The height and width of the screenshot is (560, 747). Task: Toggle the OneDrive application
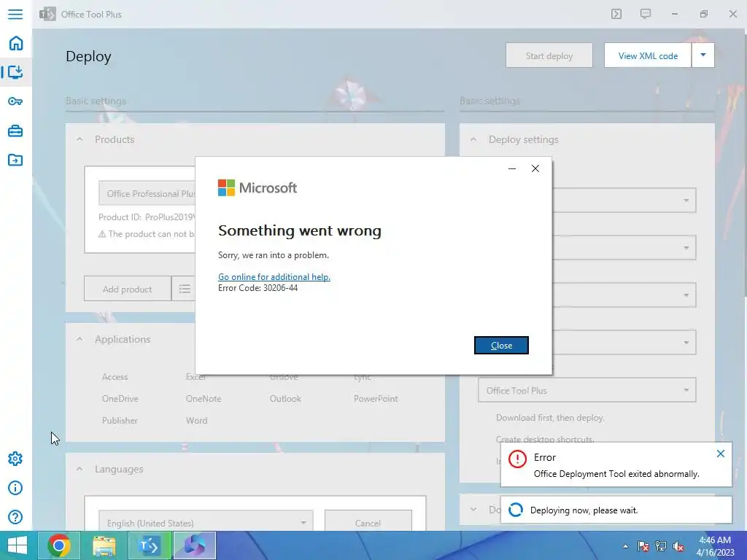[x=120, y=399]
